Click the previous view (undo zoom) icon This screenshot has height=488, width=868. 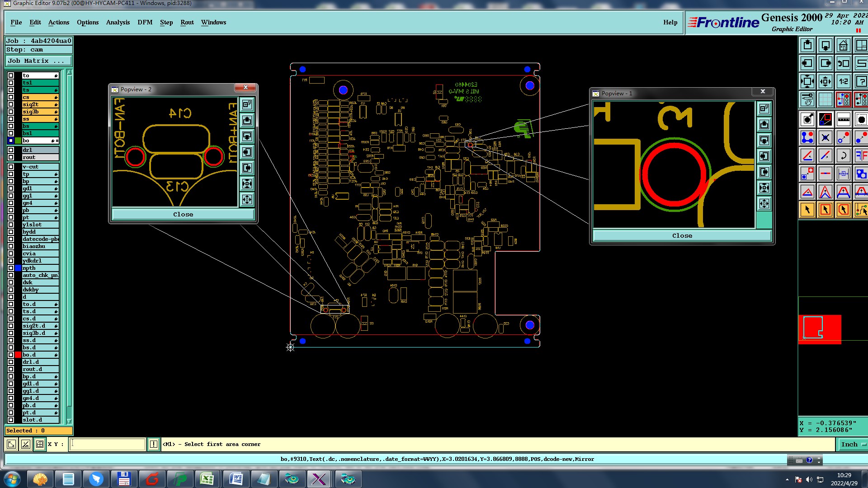pyautogui.click(x=844, y=63)
